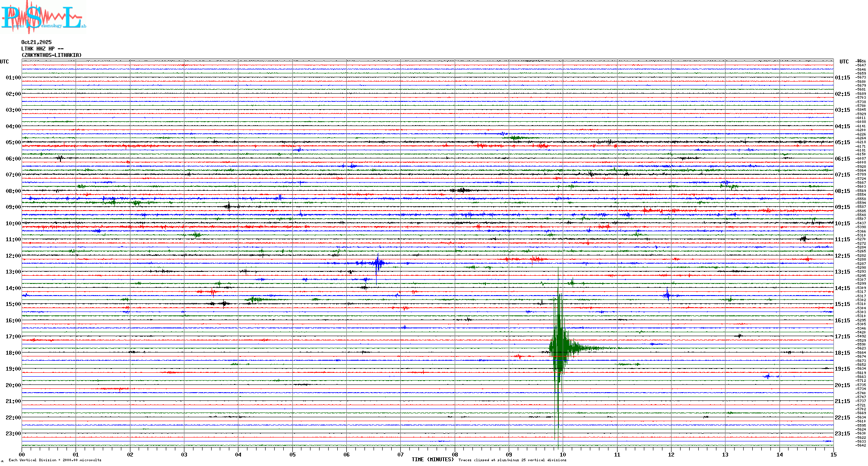Screen dimensions: 868x466
Task: Click the Traces clipped footer note
Action: [512, 460]
